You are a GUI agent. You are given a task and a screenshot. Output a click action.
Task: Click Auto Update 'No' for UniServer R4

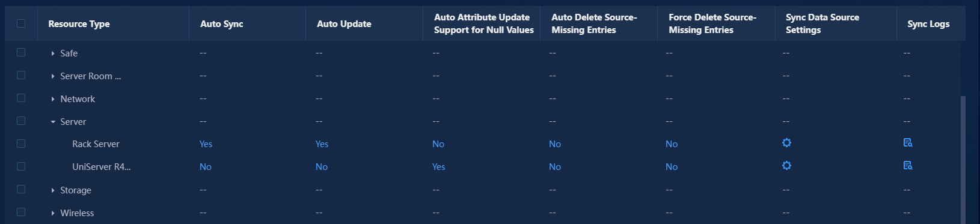[322, 167]
